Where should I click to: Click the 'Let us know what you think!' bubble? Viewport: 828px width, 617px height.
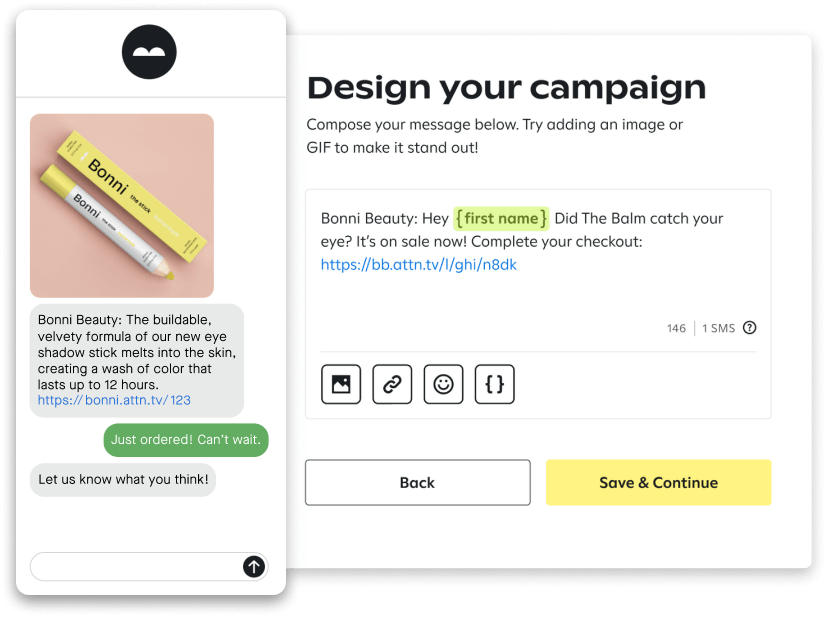click(122, 480)
